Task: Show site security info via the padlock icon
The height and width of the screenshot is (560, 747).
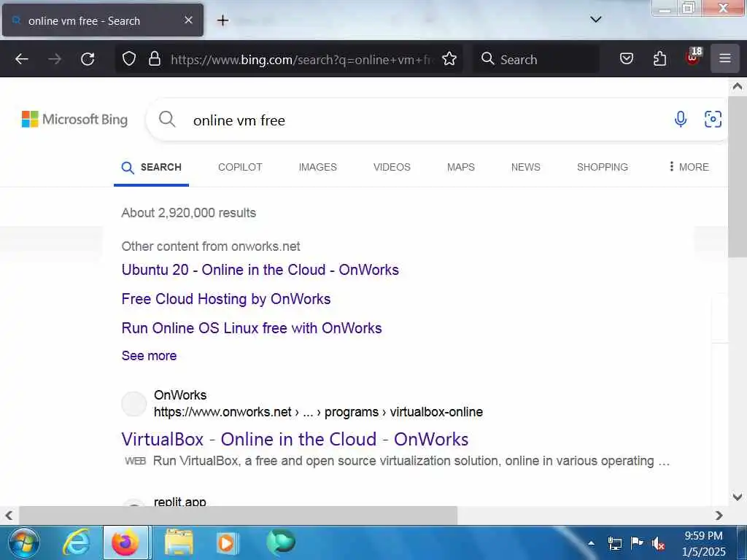Action: click(155, 59)
